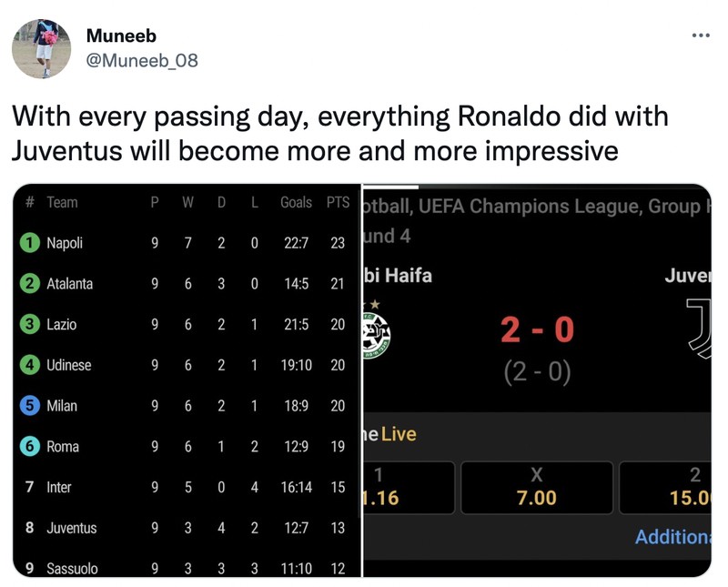Open the Additional betting markets link
This screenshot has width=728, height=587.
pyautogui.click(x=673, y=537)
